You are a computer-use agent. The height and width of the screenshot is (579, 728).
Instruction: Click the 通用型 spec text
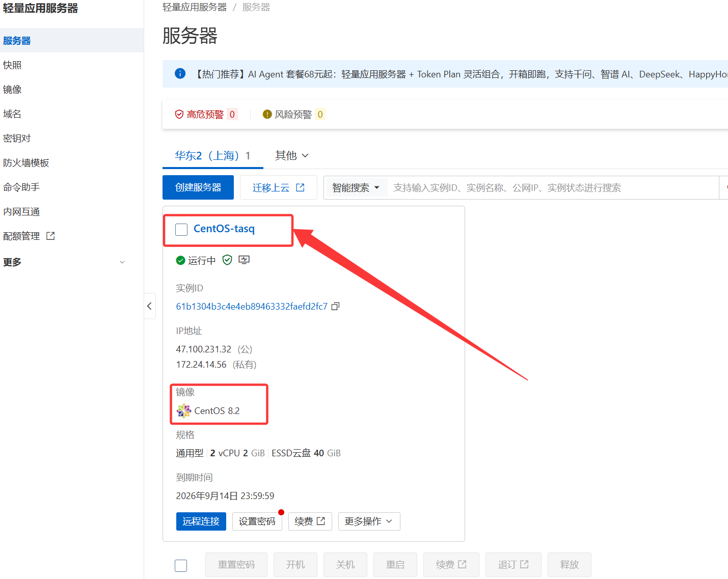pos(190,453)
